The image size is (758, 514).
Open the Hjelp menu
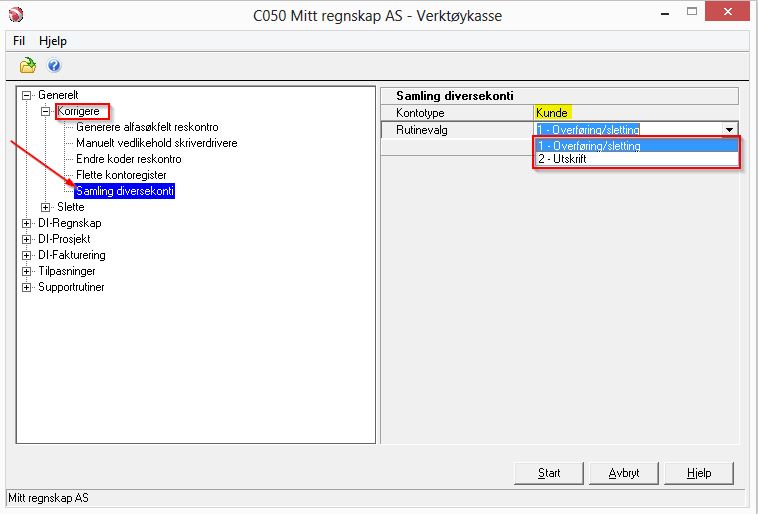(53, 41)
